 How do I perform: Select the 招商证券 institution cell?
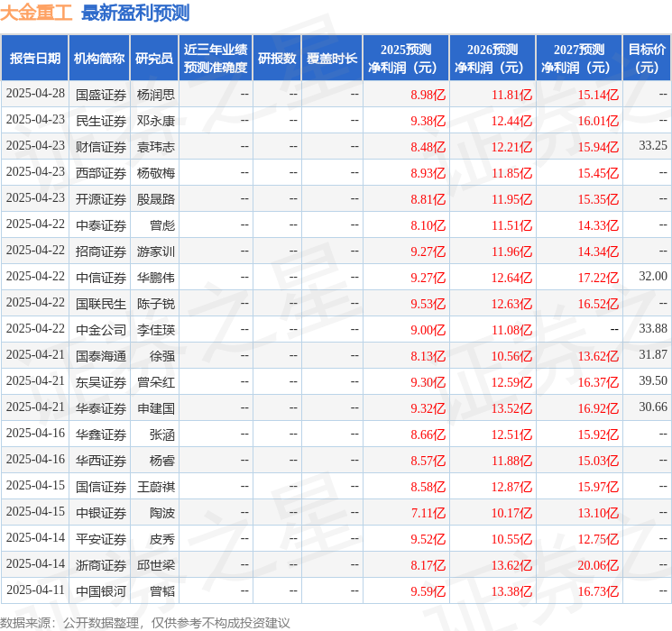101,251
